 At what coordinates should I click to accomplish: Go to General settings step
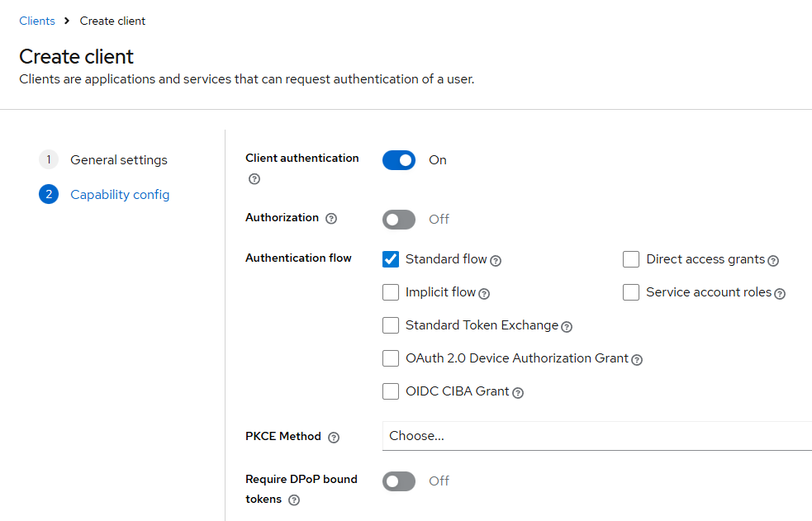coord(118,160)
